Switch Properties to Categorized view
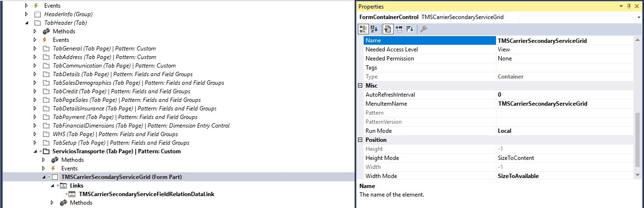The image size is (644, 208). pyautogui.click(x=363, y=30)
